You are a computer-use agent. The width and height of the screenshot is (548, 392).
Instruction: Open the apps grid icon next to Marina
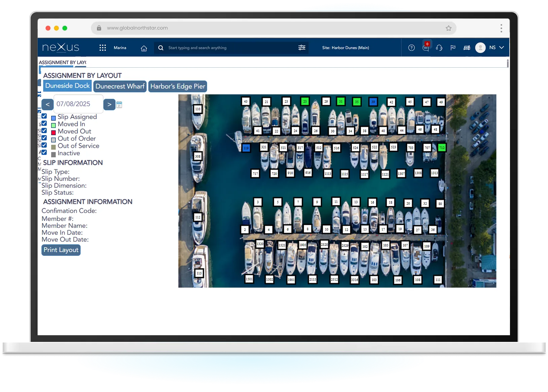point(103,47)
